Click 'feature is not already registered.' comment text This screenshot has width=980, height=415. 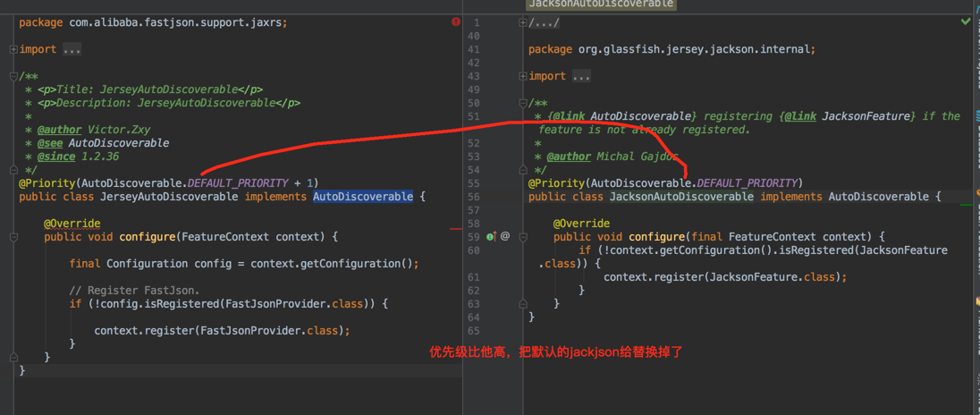[644, 130]
